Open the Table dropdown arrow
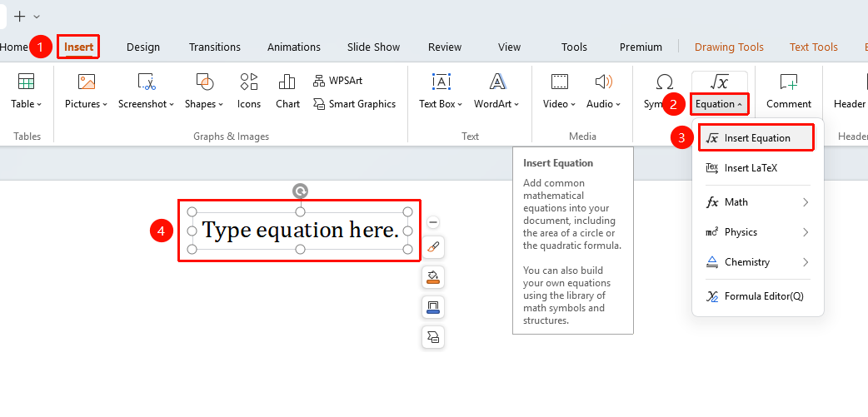This screenshot has width=868, height=417. coord(39,105)
